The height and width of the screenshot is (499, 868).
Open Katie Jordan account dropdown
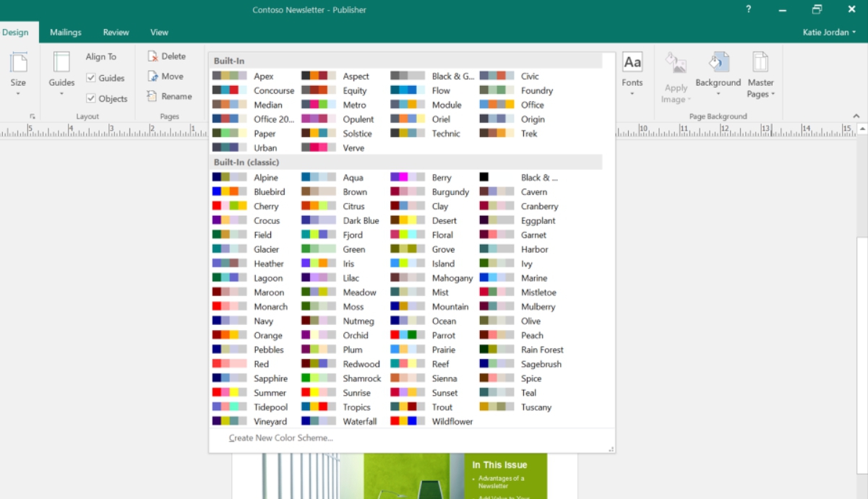click(x=829, y=32)
